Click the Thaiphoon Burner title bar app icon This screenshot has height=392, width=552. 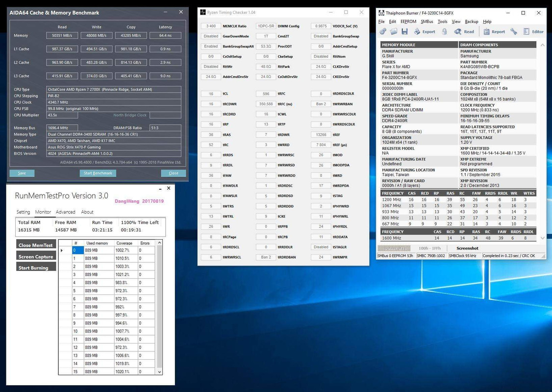381,13
